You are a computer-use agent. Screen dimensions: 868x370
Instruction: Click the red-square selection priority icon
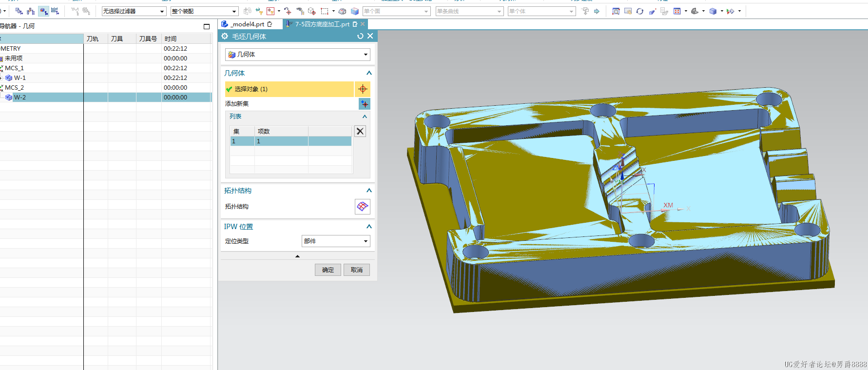[x=270, y=11]
